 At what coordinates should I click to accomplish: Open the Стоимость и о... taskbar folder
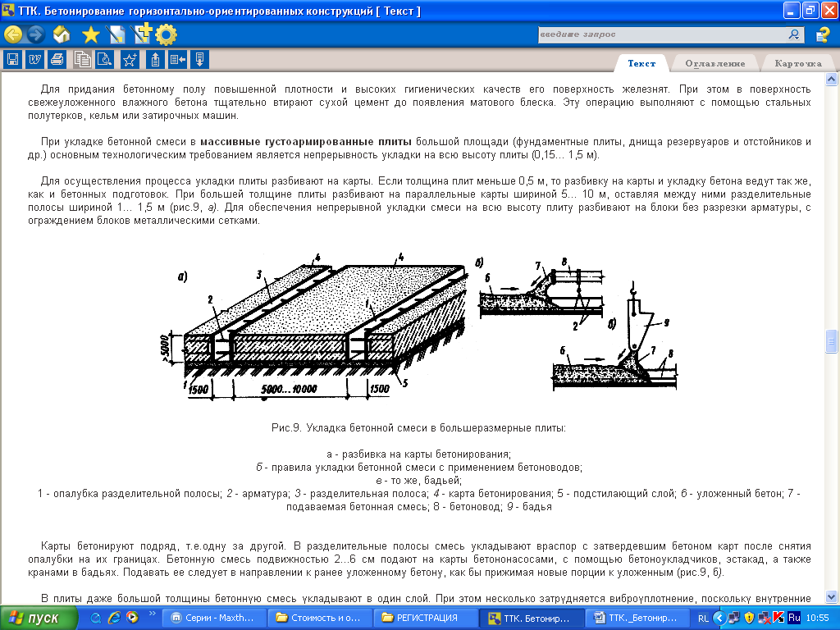[x=319, y=618]
